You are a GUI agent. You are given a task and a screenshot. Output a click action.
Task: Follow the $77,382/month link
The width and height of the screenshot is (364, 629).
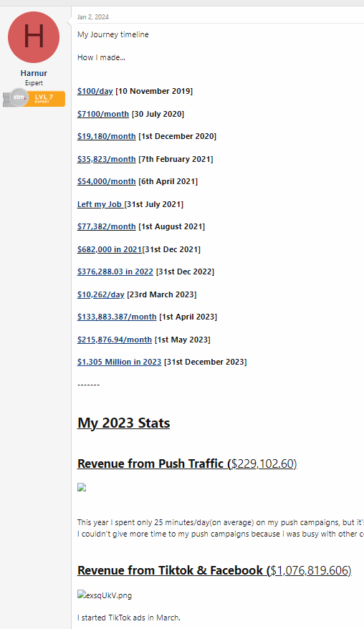[x=107, y=226]
